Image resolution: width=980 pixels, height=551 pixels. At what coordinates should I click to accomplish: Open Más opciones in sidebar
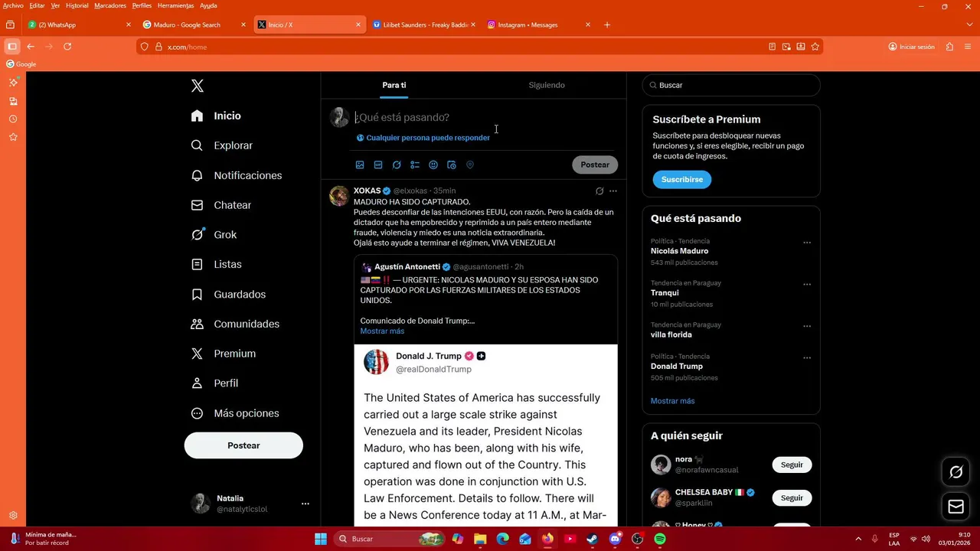click(x=234, y=413)
